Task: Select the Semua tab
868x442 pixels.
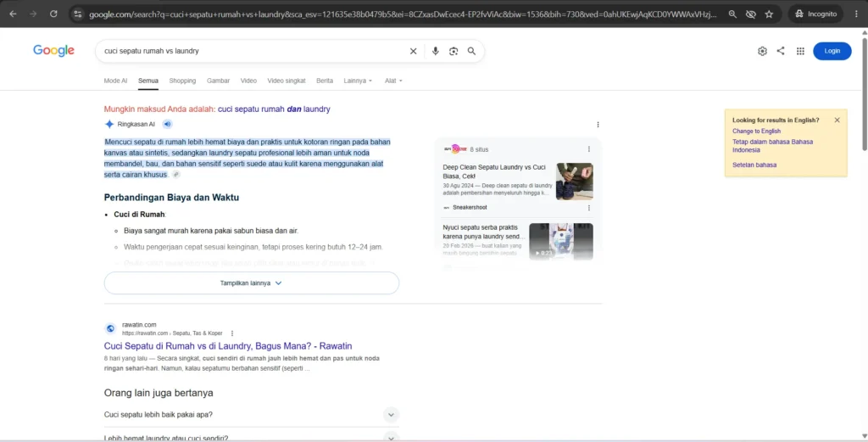Action: [148, 81]
